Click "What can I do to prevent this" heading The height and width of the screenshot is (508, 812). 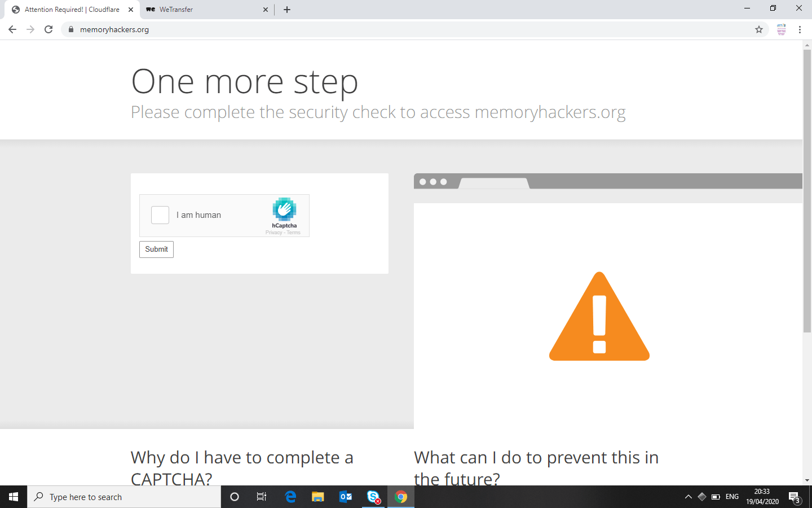click(536, 468)
